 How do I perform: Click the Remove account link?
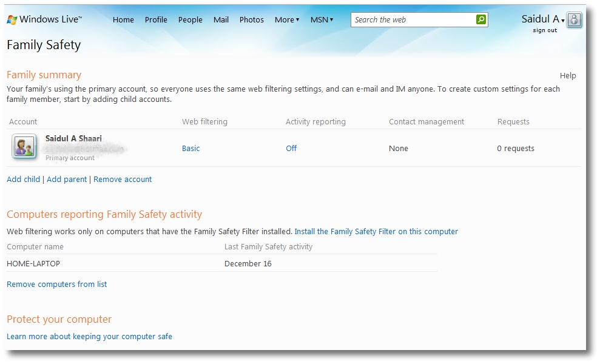coord(123,179)
